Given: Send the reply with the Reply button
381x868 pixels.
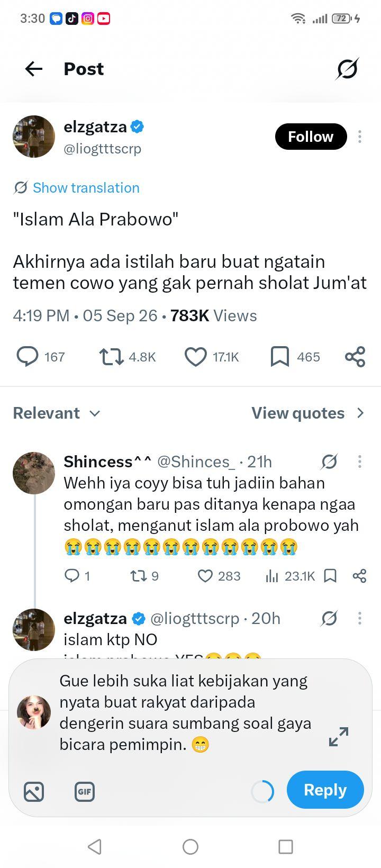Looking at the screenshot, I should (x=325, y=790).
